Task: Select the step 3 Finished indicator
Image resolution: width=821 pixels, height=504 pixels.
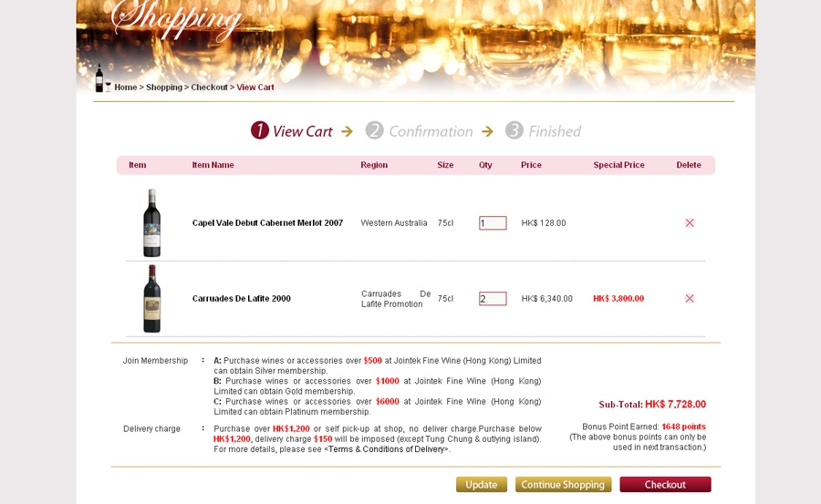Action: [x=543, y=131]
